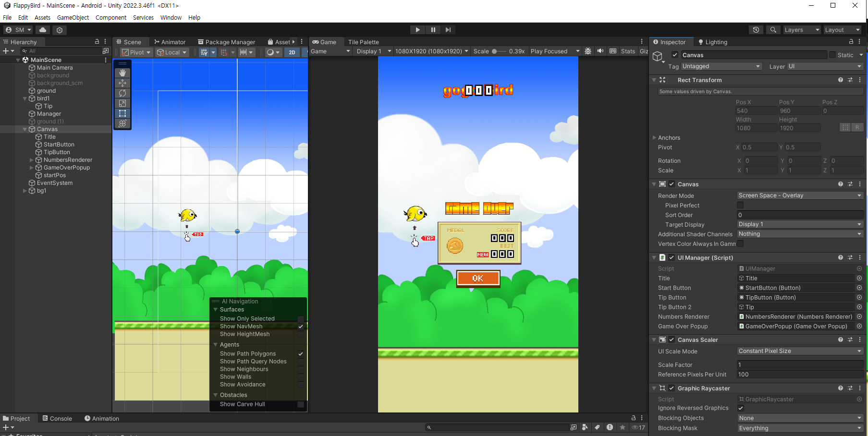The width and height of the screenshot is (868, 436).
Task: Open UI Scale Mode dropdown
Action: [800, 351]
